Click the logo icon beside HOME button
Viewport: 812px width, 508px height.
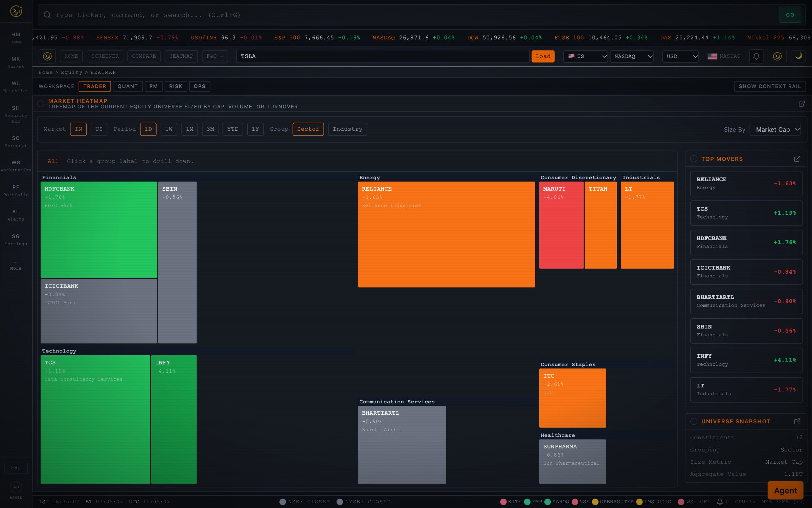point(47,56)
